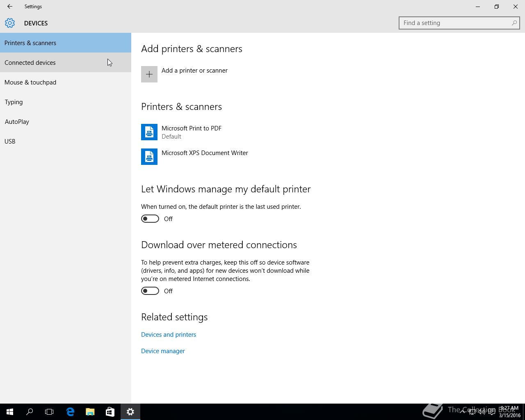This screenshot has width=525, height=420.
Task: Open AutoPlay settings
Action: coord(66,121)
